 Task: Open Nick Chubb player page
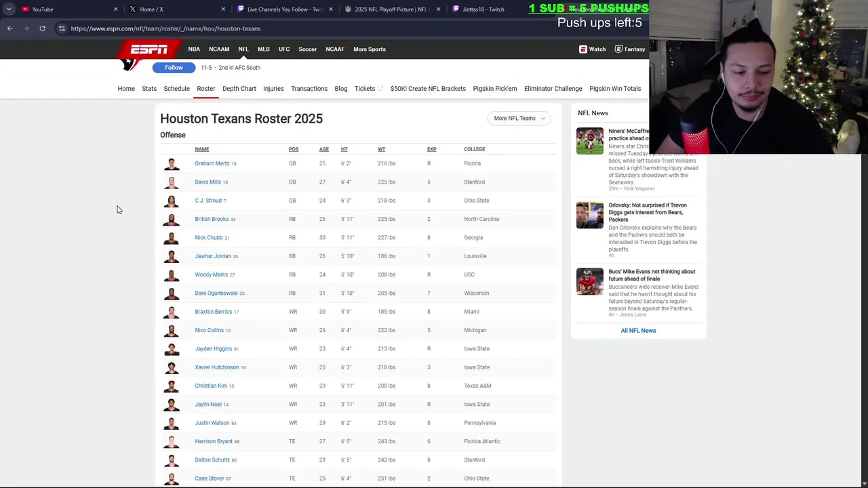click(x=209, y=237)
